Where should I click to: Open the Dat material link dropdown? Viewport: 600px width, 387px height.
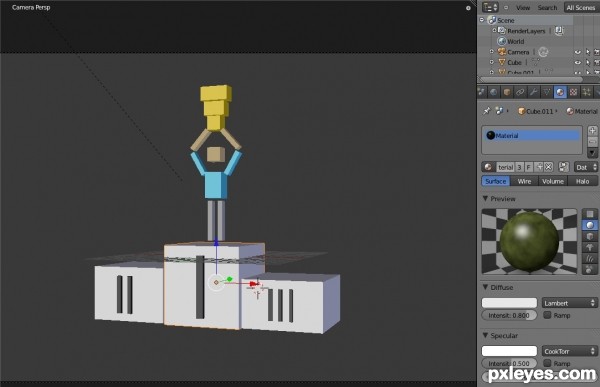586,167
